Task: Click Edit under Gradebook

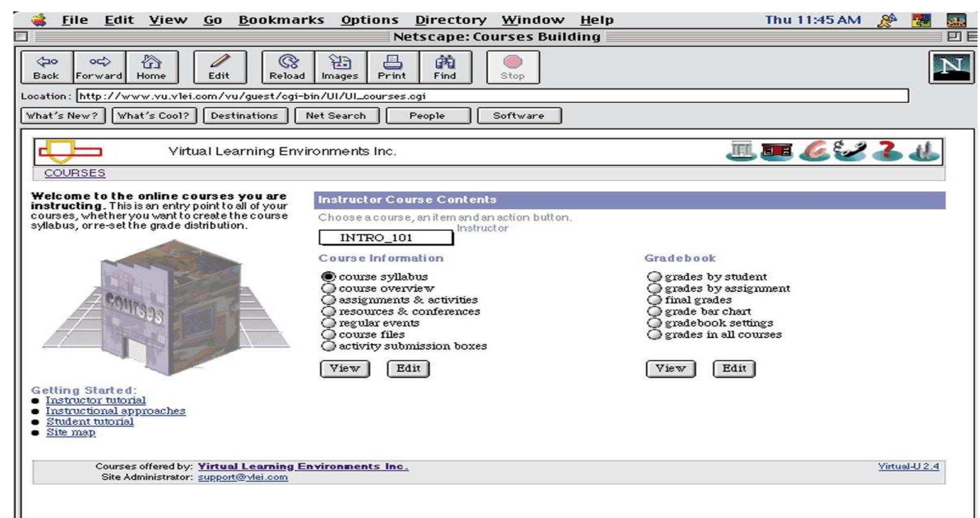Action: point(734,369)
